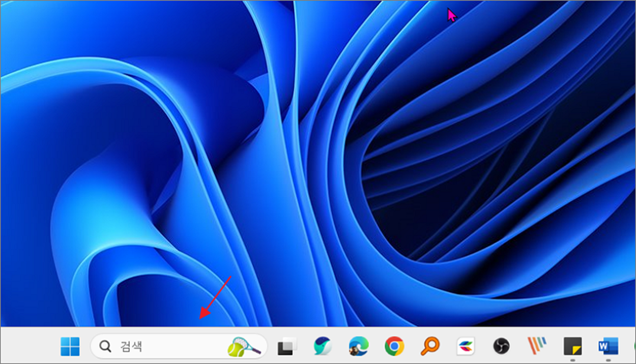Open the tennis search highlight icon

[x=244, y=347]
